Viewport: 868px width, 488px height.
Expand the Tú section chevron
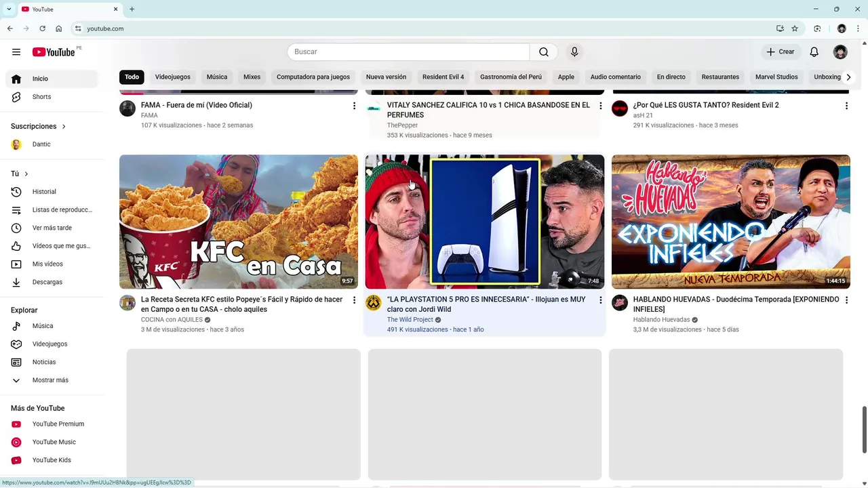(26, 174)
